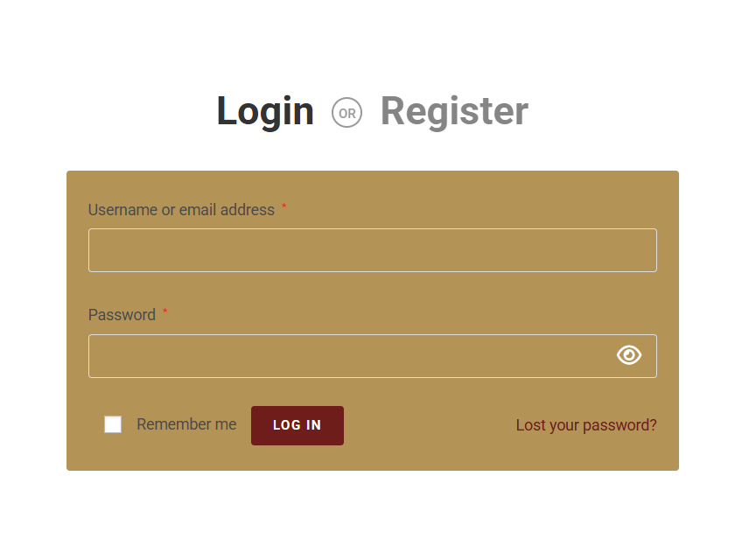Click the red asterisk beside Password label

coord(164,311)
